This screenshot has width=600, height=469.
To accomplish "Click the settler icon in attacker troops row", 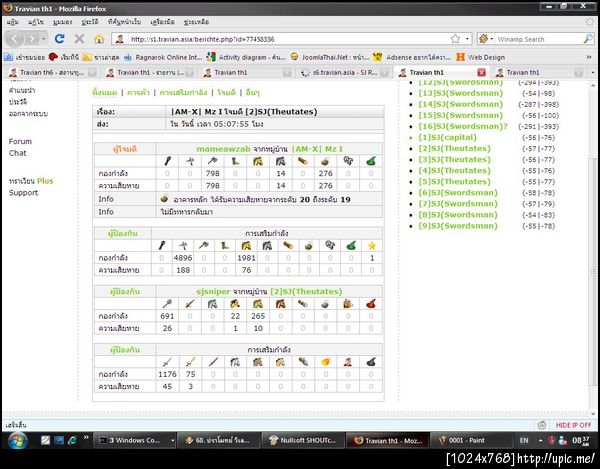I will point(371,161).
